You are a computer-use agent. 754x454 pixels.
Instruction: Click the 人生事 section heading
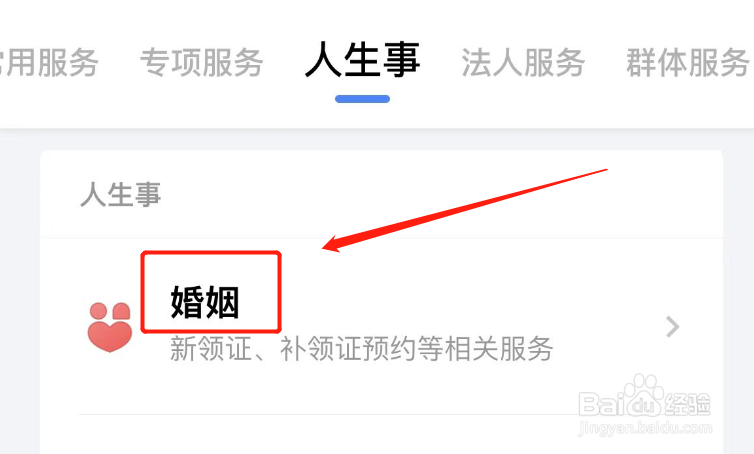pyautogui.click(x=121, y=195)
